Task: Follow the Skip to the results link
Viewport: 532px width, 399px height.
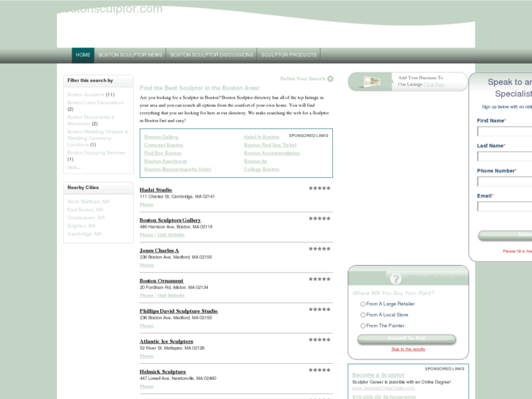Action: 408,349
